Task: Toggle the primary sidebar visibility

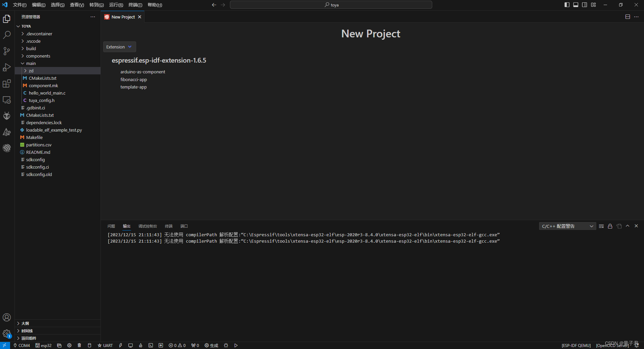Action: coord(567,4)
